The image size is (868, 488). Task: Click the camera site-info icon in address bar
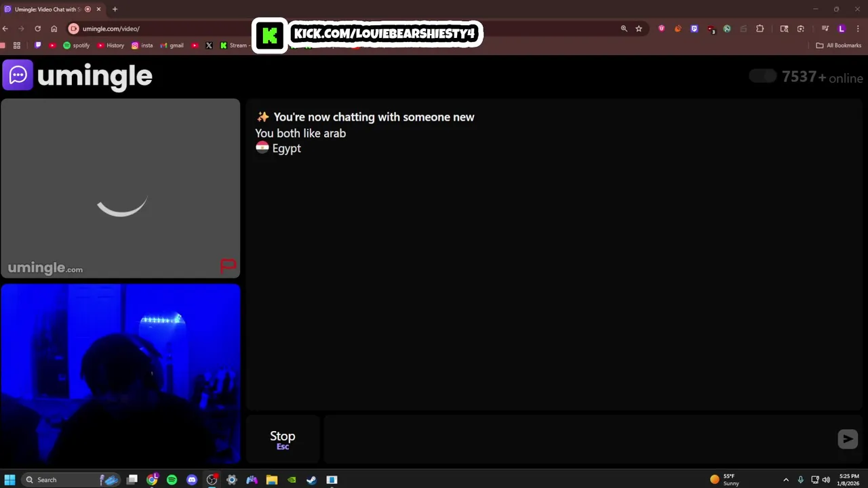pos(74,28)
